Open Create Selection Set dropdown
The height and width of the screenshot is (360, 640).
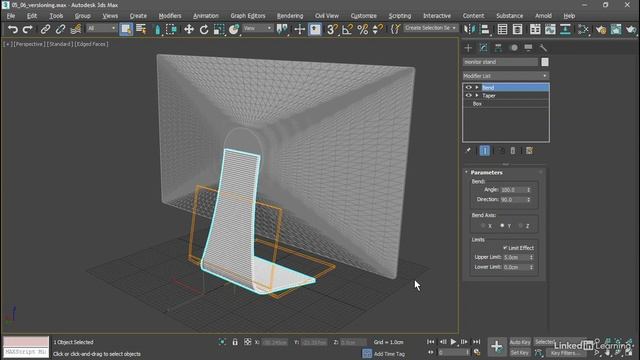pyautogui.click(x=431, y=28)
